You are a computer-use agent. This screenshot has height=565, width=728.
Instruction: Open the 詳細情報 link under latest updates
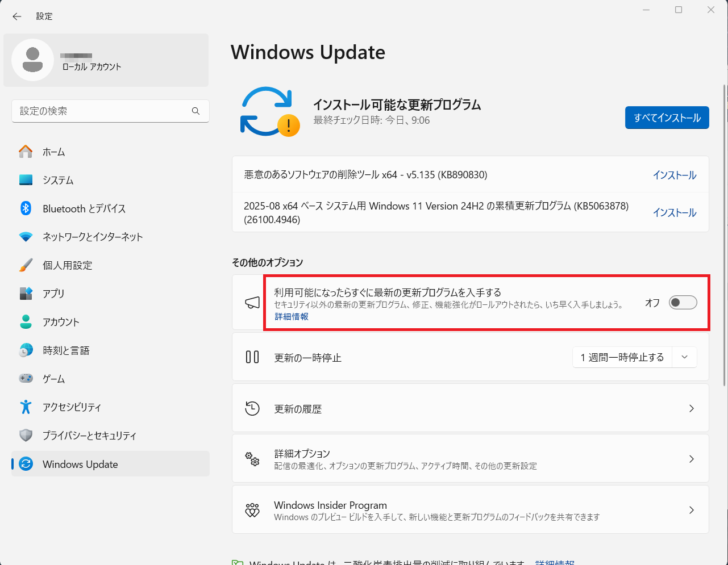click(x=292, y=317)
